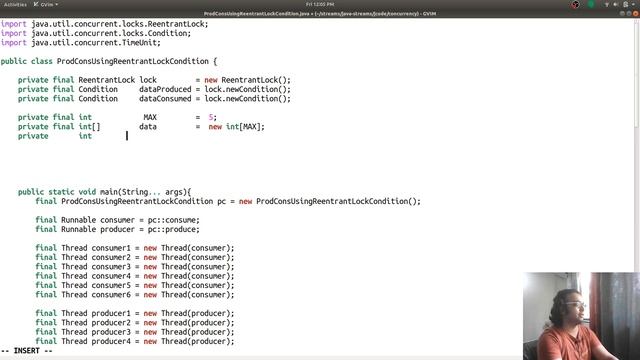Open the volume speaker icon

(x=616, y=4)
